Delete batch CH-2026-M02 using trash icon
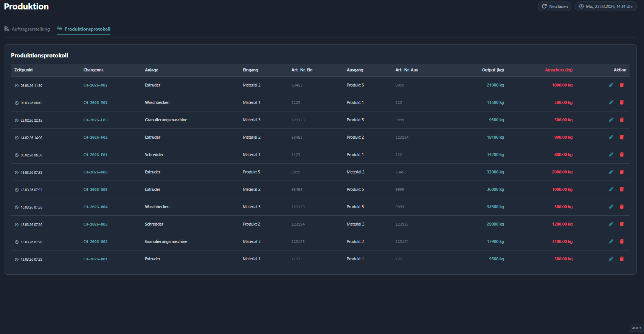Screen dimensions: 644x334 (x=621, y=85)
